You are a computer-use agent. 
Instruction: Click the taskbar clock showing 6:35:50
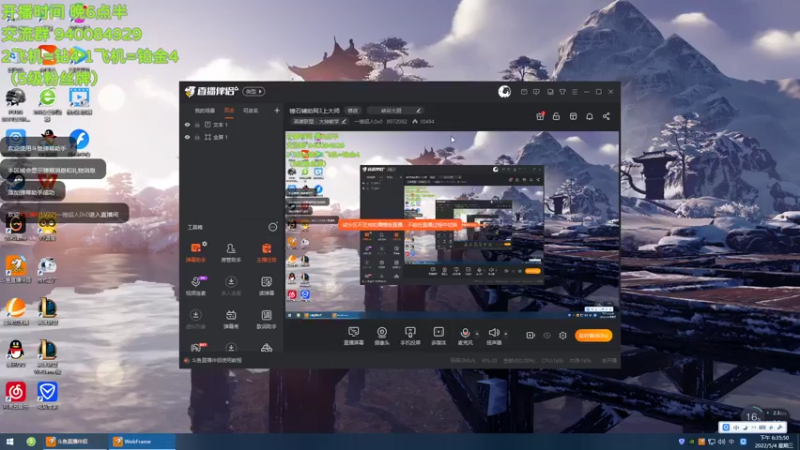point(776,441)
